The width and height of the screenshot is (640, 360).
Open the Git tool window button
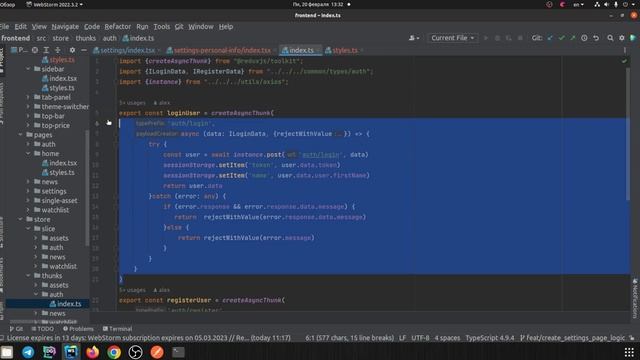coord(16,329)
